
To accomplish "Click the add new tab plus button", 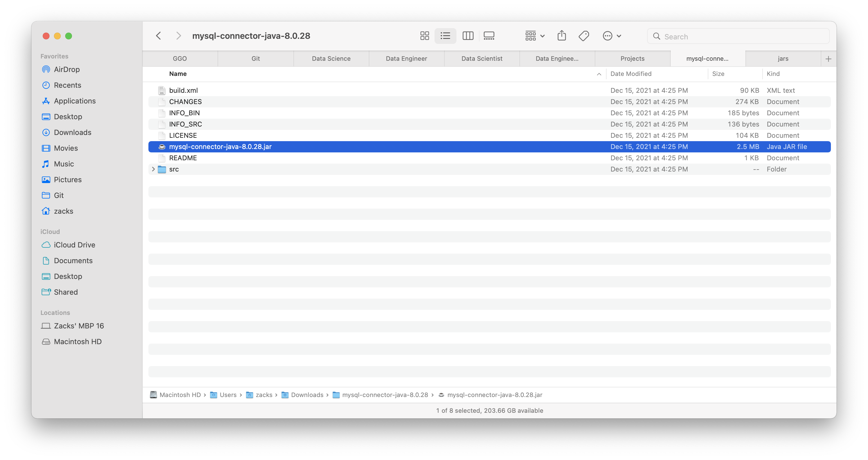I will (x=828, y=59).
